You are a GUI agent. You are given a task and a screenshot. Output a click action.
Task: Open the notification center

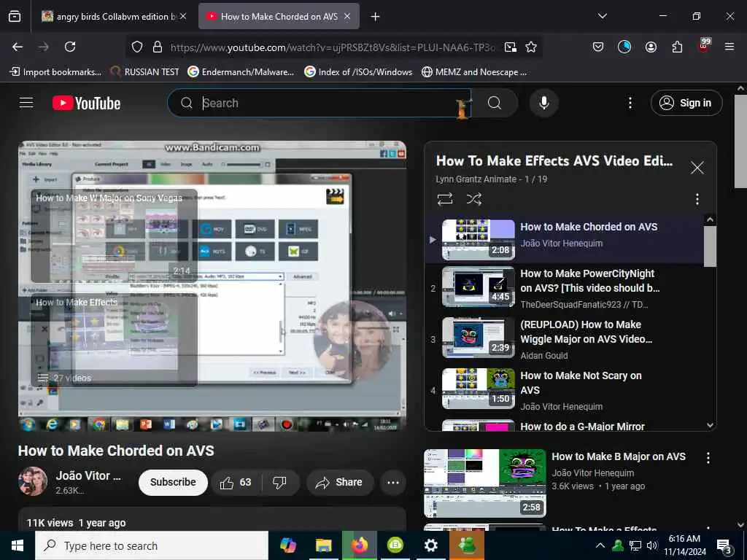(x=724, y=546)
